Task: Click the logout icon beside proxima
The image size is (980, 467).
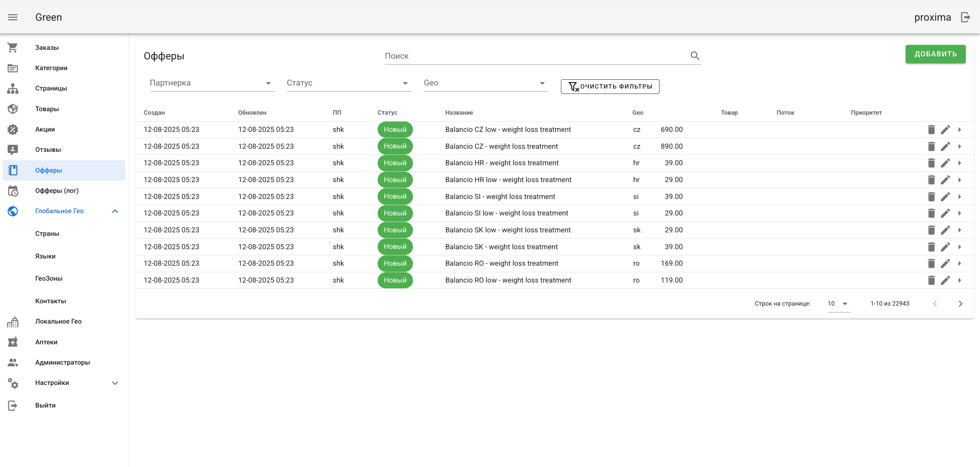Action: pyautogui.click(x=965, y=17)
